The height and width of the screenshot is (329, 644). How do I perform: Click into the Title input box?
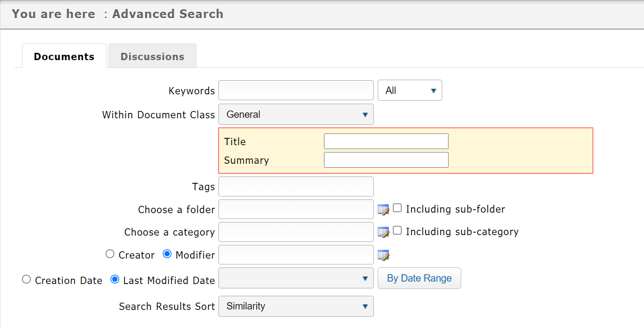pyautogui.click(x=386, y=141)
